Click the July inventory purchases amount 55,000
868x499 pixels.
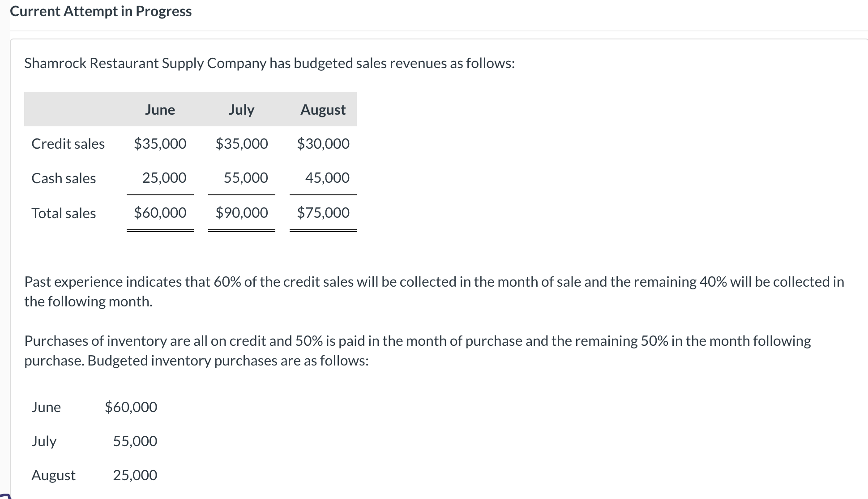[135, 441]
